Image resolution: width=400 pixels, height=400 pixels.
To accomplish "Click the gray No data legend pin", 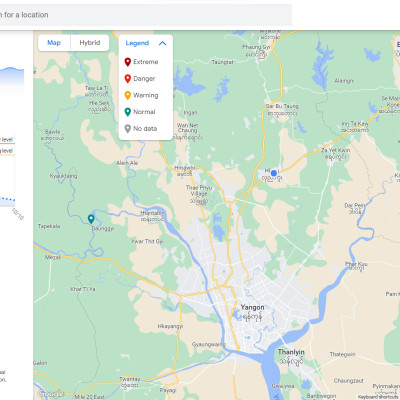I will point(127,129).
